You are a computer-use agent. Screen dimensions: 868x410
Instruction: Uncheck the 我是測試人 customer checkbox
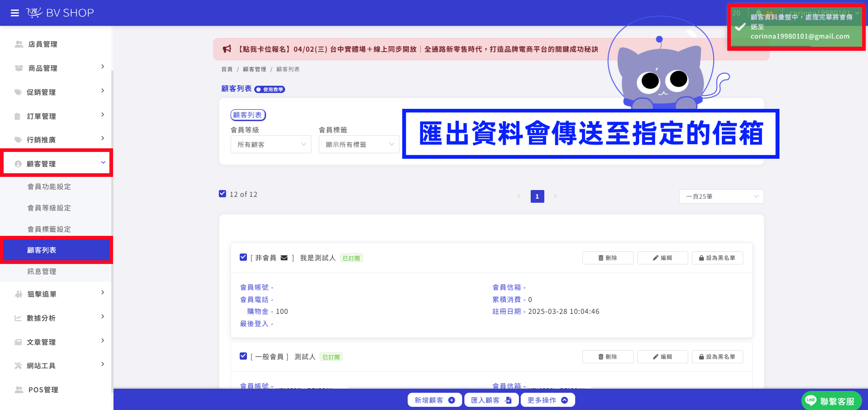coord(243,257)
